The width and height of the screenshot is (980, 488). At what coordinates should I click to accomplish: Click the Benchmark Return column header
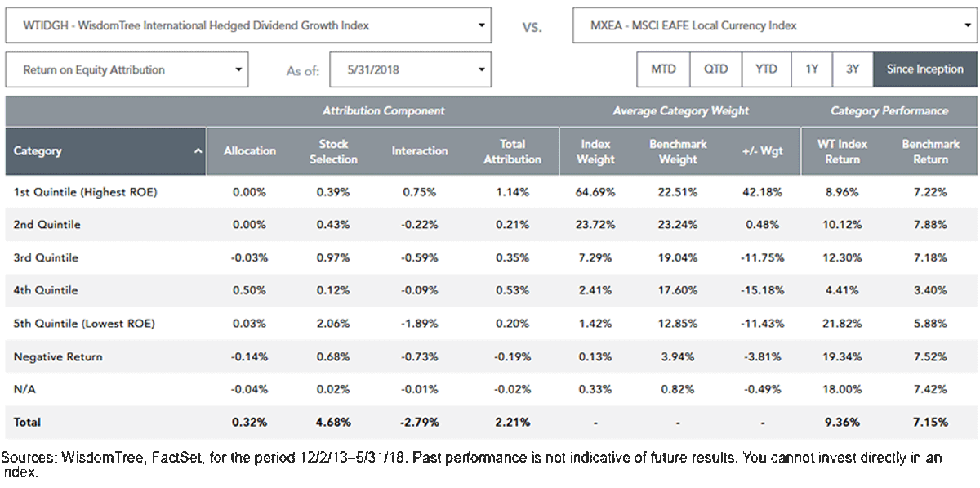coord(930,151)
